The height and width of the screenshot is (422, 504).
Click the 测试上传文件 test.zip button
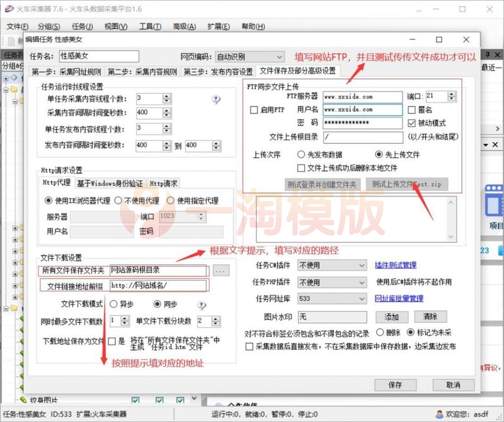[x=407, y=184]
